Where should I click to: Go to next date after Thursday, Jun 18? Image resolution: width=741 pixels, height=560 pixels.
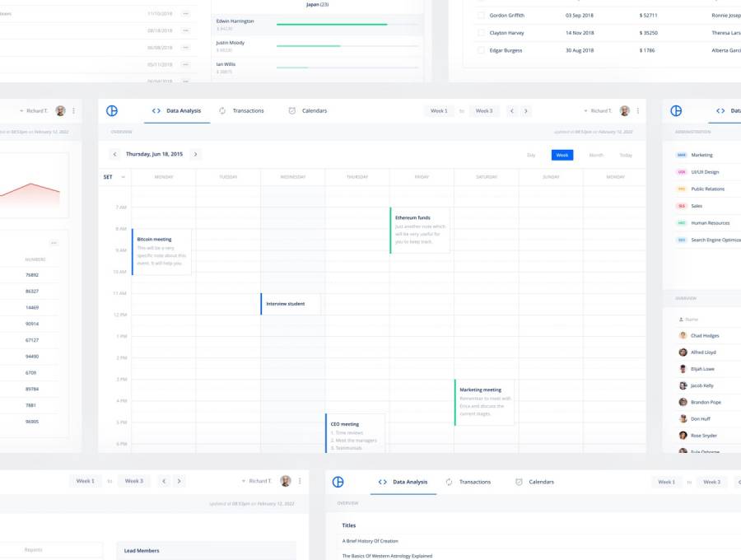(195, 154)
